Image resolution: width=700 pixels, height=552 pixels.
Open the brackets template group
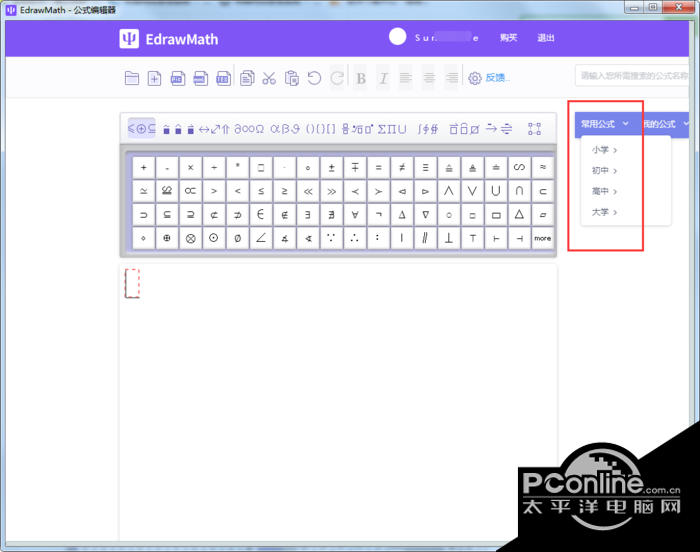click(x=321, y=129)
